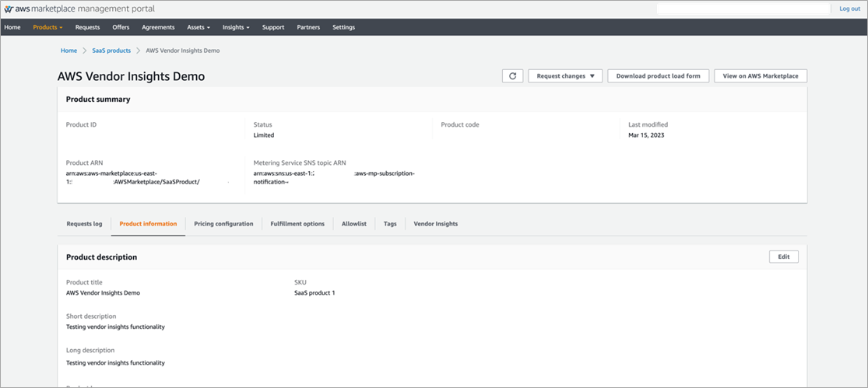Switch to the Fulfillment options tab

tap(297, 224)
